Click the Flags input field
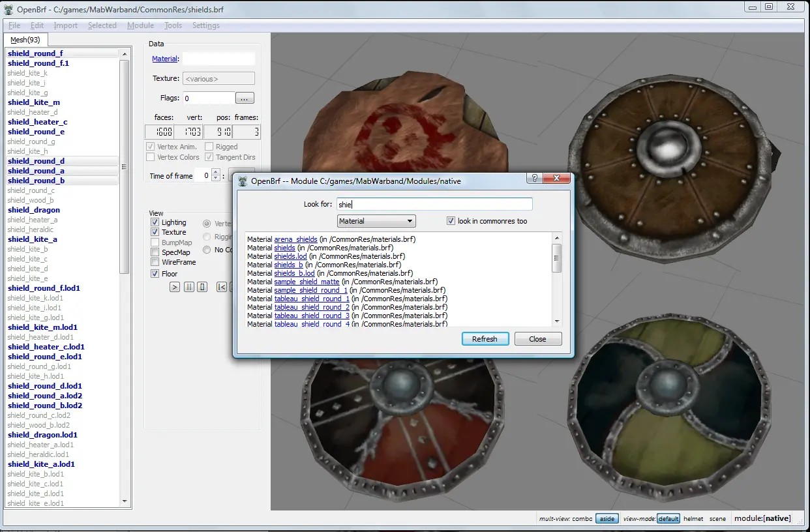Screen dimensions: 810x532 (x=207, y=98)
